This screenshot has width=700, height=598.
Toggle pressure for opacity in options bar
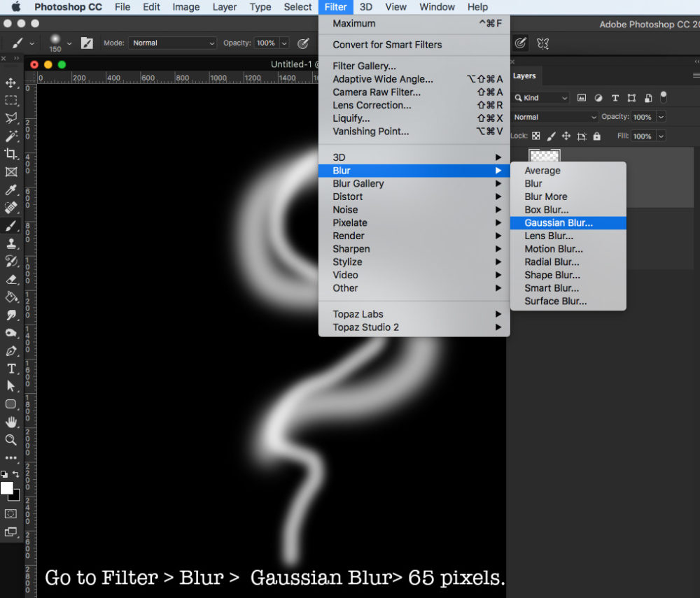303,43
